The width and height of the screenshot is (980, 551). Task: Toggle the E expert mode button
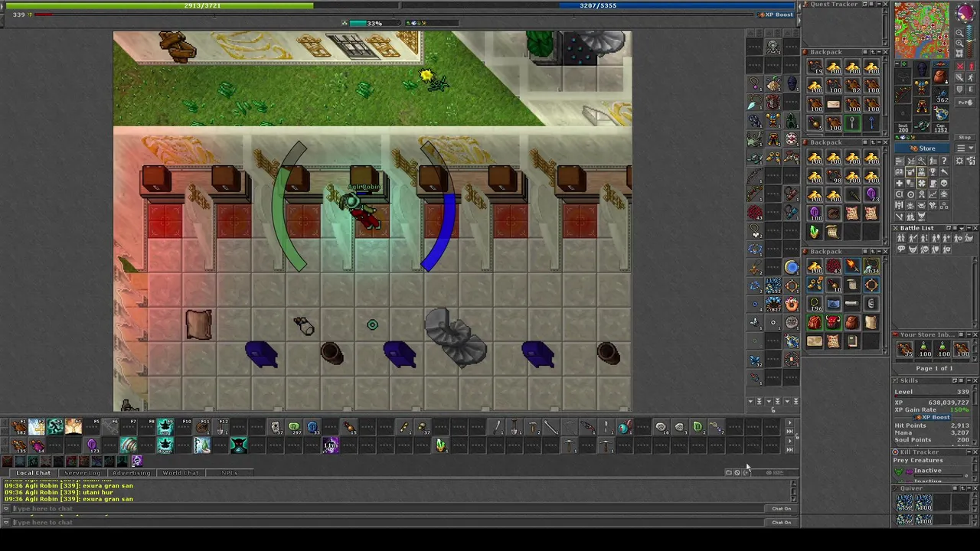[x=971, y=89]
